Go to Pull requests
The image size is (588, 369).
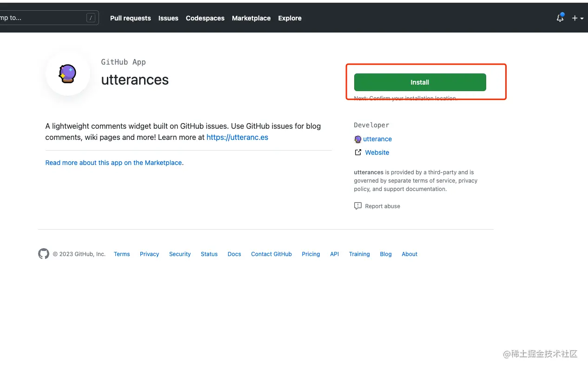point(131,18)
